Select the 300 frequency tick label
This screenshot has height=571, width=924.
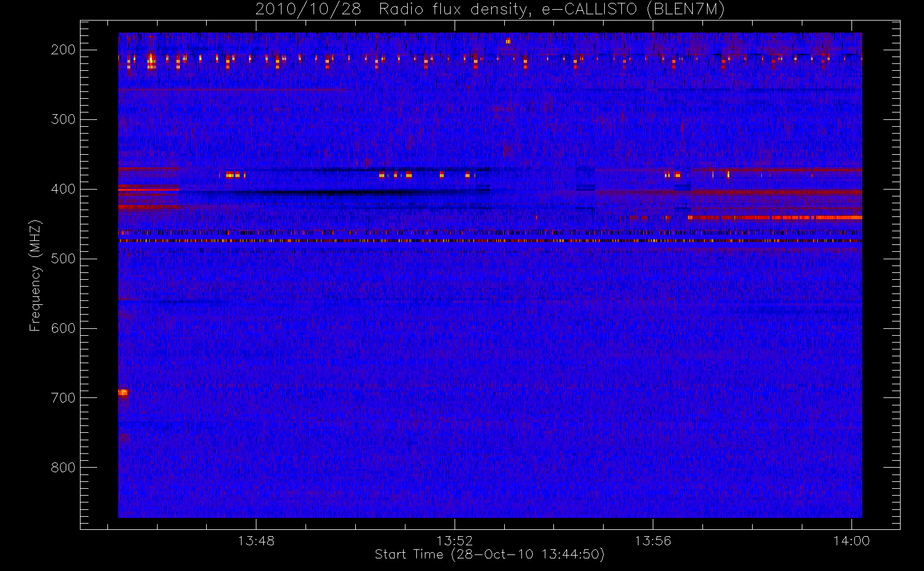pyautogui.click(x=63, y=119)
